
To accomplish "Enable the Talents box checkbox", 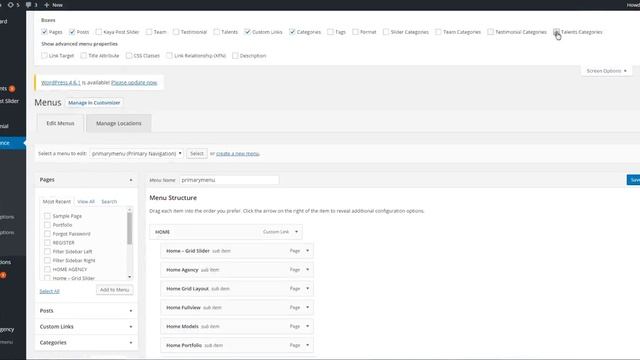I will pyautogui.click(x=216, y=32).
